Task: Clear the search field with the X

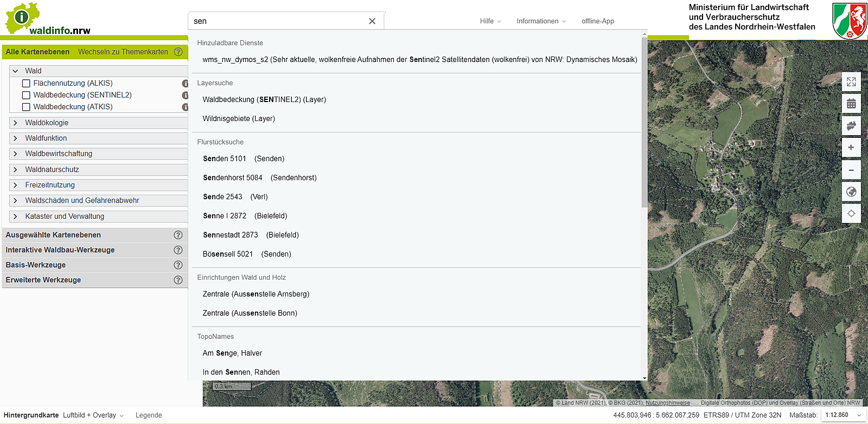Action: pyautogui.click(x=372, y=21)
